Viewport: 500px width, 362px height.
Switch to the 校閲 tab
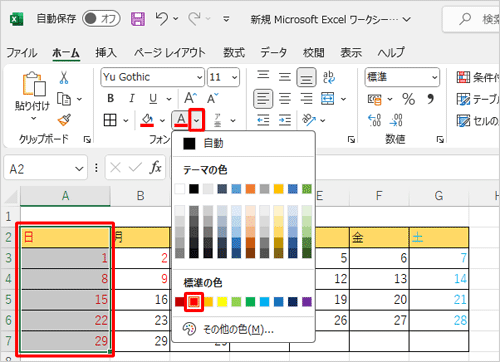(x=313, y=53)
